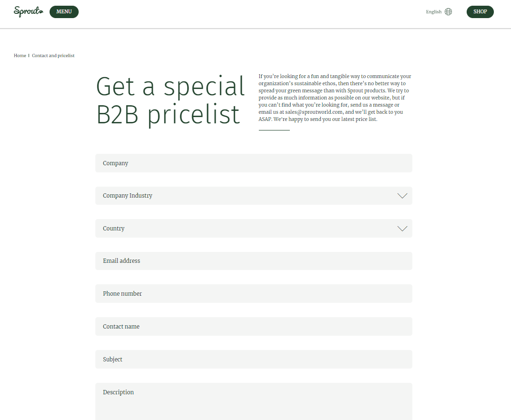Open the English language selector
Image resolution: width=511 pixels, height=420 pixels.
point(434,12)
